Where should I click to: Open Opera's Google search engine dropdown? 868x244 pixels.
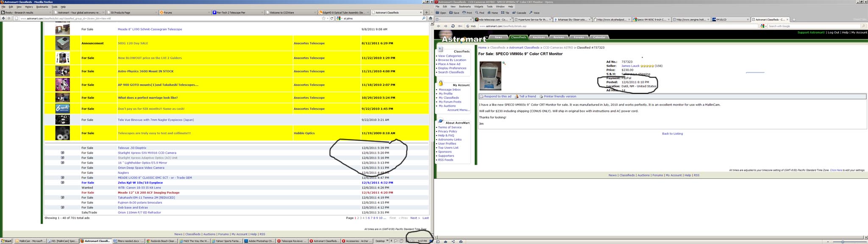click(x=763, y=26)
